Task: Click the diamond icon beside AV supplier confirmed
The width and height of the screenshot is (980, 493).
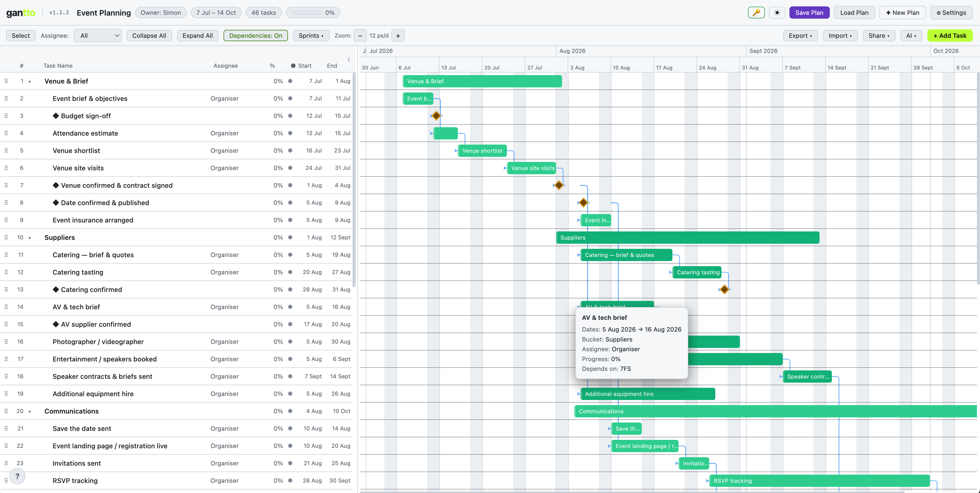Action: click(x=56, y=324)
